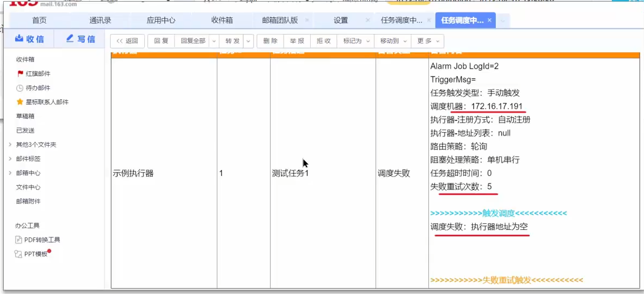Close the 邮箱团队版 tab
Image resolution: width=644 pixels, height=294 pixels.
(307, 20)
